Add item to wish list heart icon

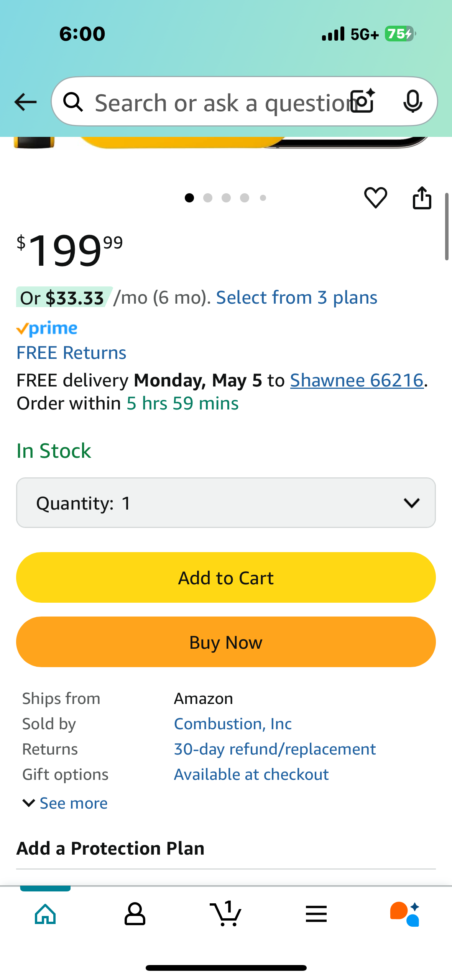pos(375,198)
